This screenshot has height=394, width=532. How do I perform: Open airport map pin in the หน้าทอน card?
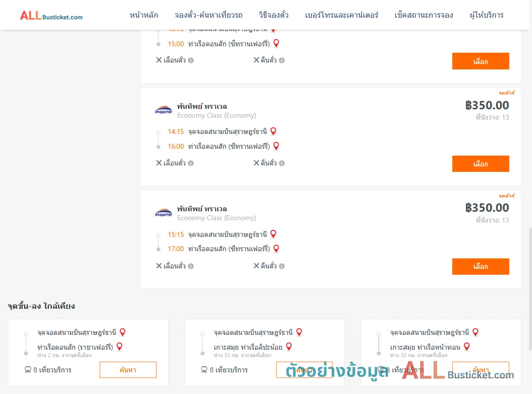tap(475, 332)
